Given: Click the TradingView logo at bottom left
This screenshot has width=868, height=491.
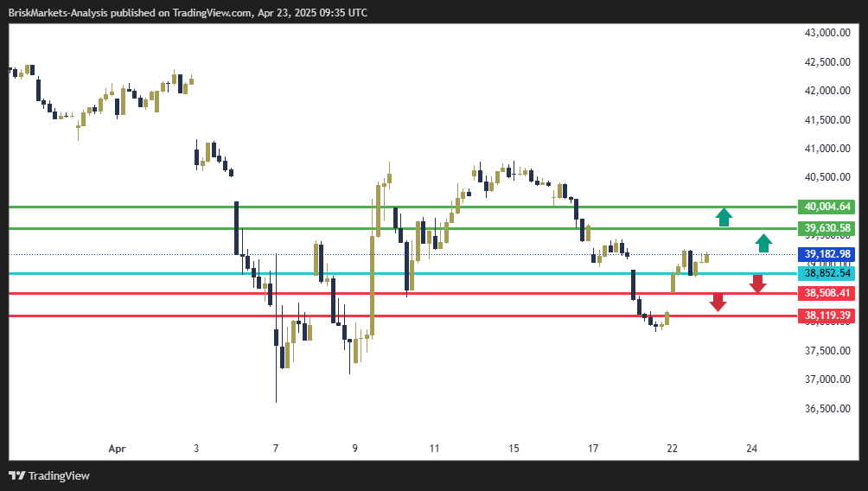Looking at the screenshot, I should coord(52,475).
